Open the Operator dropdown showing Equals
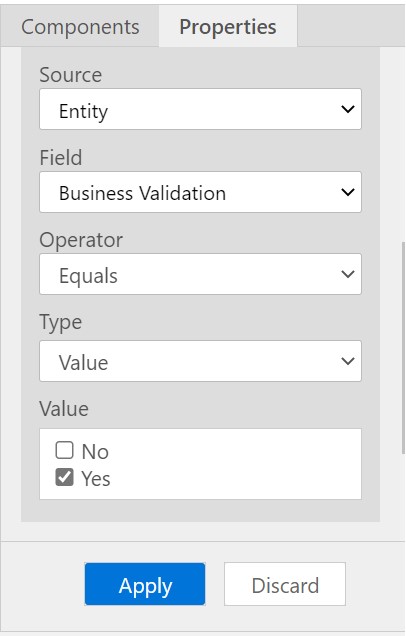The image size is (406, 636). 200,274
